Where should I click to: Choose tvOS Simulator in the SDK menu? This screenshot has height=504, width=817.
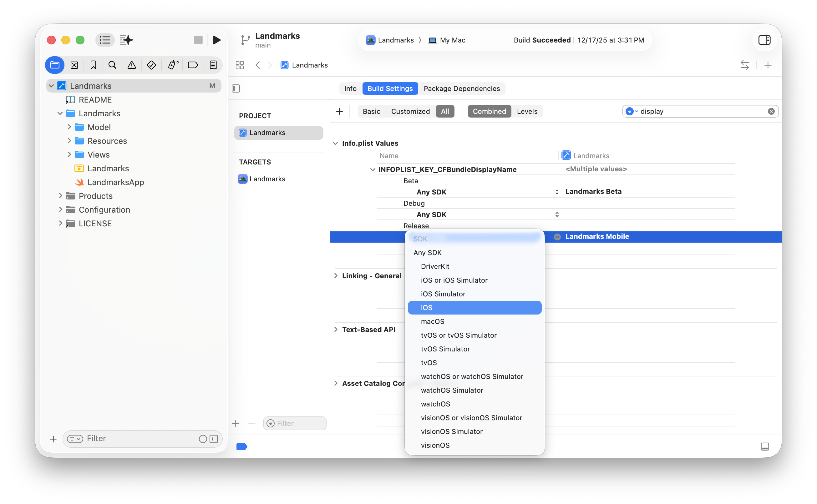coord(474,349)
